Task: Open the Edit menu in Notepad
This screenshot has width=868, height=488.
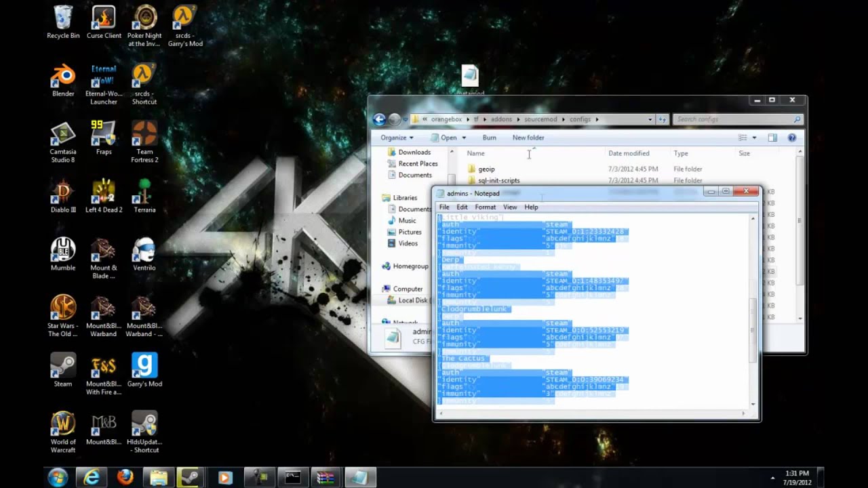Action: [462, 207]
